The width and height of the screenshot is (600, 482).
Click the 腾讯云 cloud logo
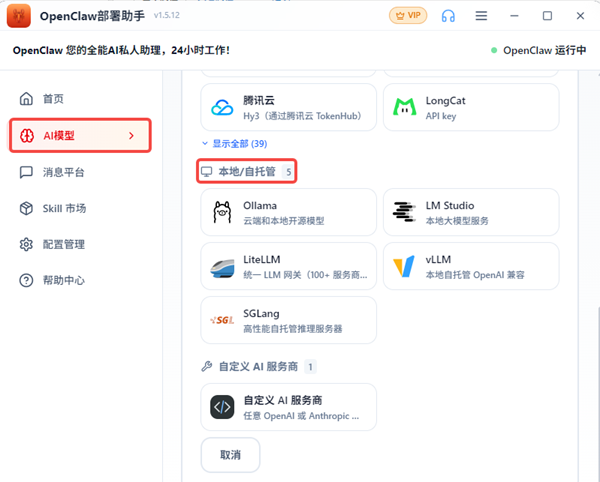[222, 107]
